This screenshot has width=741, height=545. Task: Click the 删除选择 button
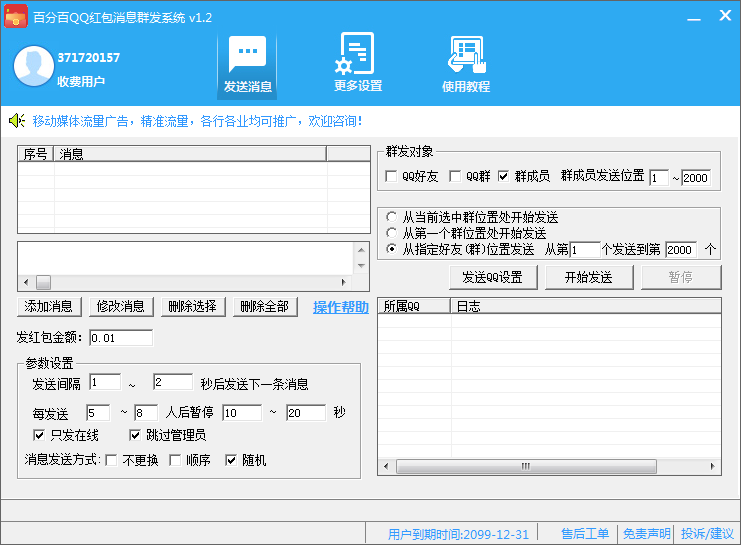click(193, 307)
